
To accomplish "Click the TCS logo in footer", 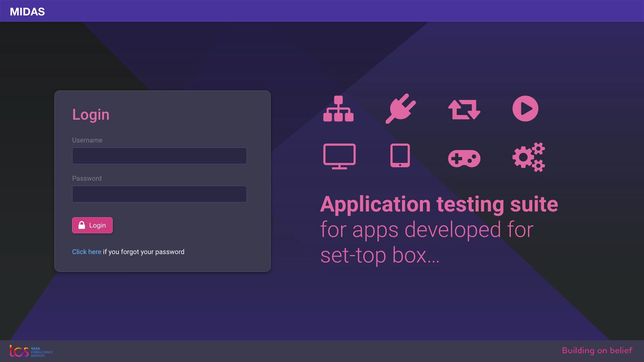I will click(31, 351).
